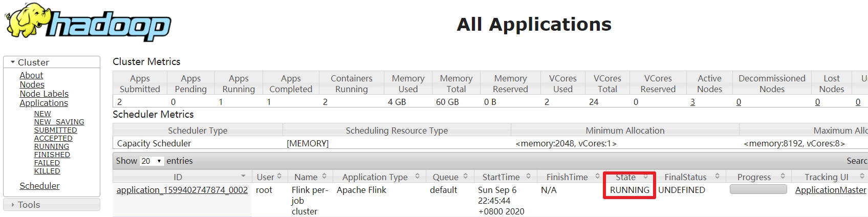Click the maximum allocation memory:8192 value

794,143
